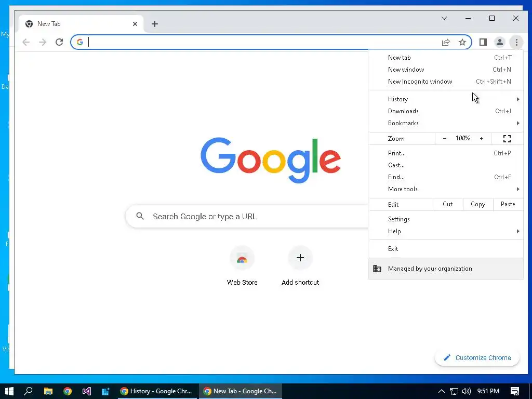Click the network tray icon
Screen dimensions: 532x399
pyautogui.click(x=454, y=391)
